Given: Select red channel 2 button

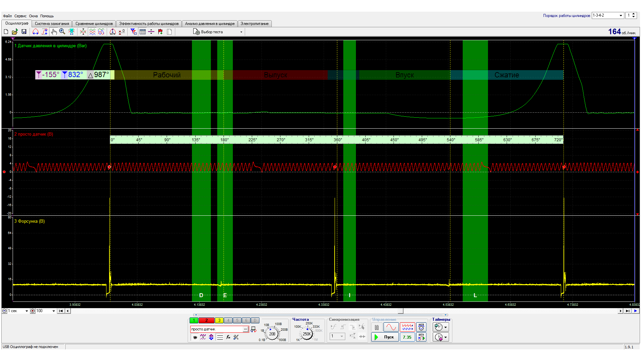Looking at the screenshot, I should (206, 320).
